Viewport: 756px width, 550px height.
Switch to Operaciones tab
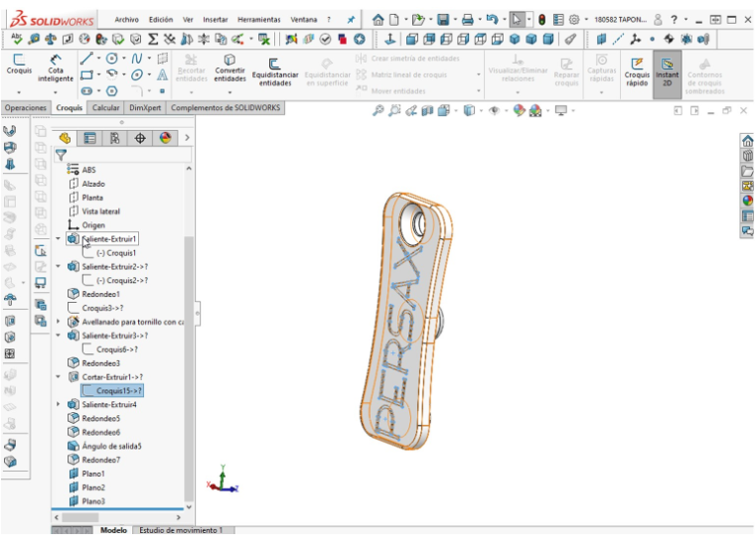pyautogui.click(x=26, y=107)
